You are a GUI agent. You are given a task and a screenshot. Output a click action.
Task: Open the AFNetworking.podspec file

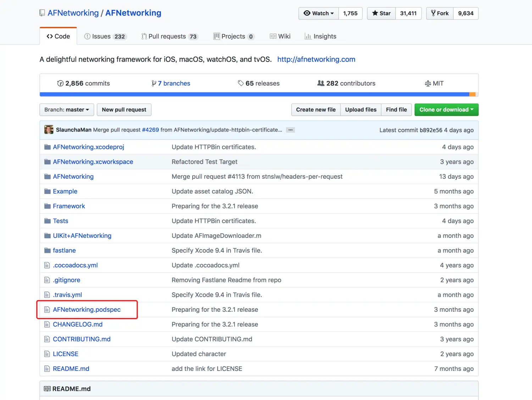[x=87, y=310]
